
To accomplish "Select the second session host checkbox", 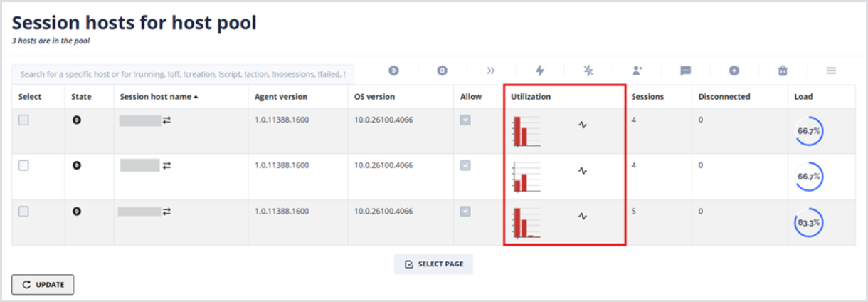I will click(24, 165).
